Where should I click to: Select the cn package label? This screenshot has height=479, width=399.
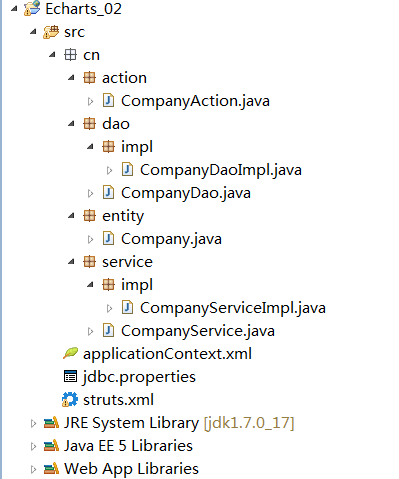pyautogui.click(x=91, y=55)
